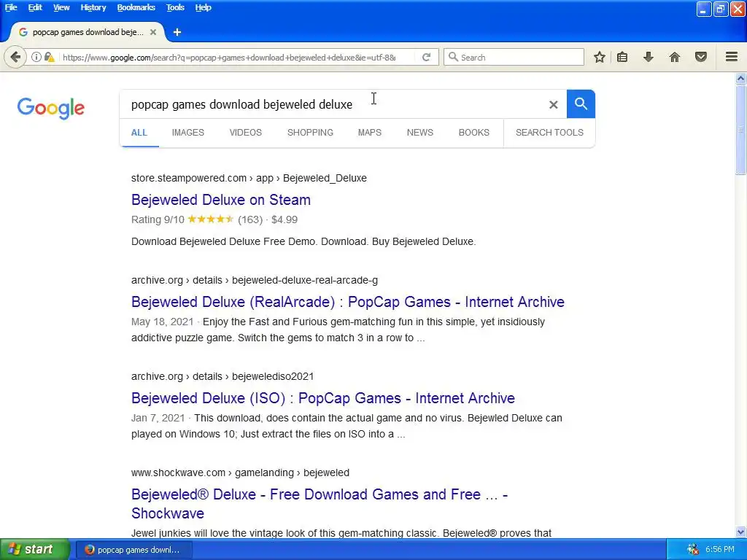Click the May 18, 2021 snippet date
747x560 pixels.
pos(163,322)
